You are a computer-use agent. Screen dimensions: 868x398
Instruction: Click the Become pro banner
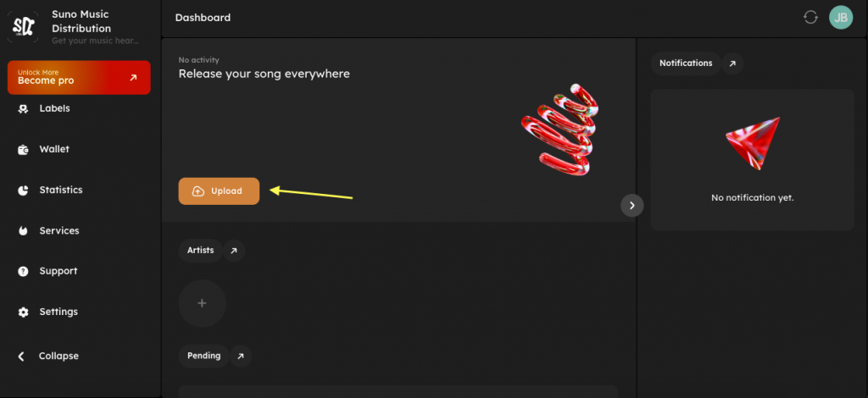coord(79,77)
